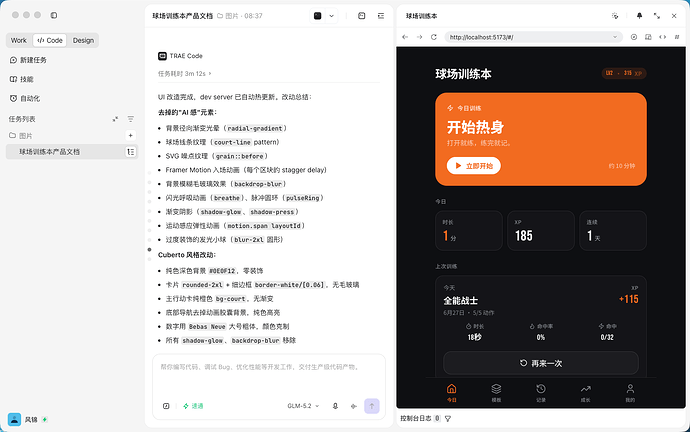Click the sound wave icon in chat input
690x432 pixels.
(x=354, y=406)
